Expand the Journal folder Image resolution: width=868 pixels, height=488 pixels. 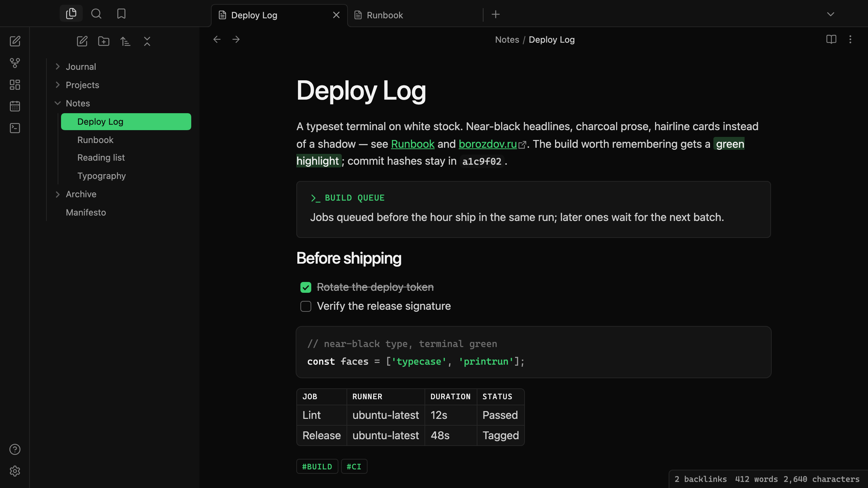(x=58, y=67)
